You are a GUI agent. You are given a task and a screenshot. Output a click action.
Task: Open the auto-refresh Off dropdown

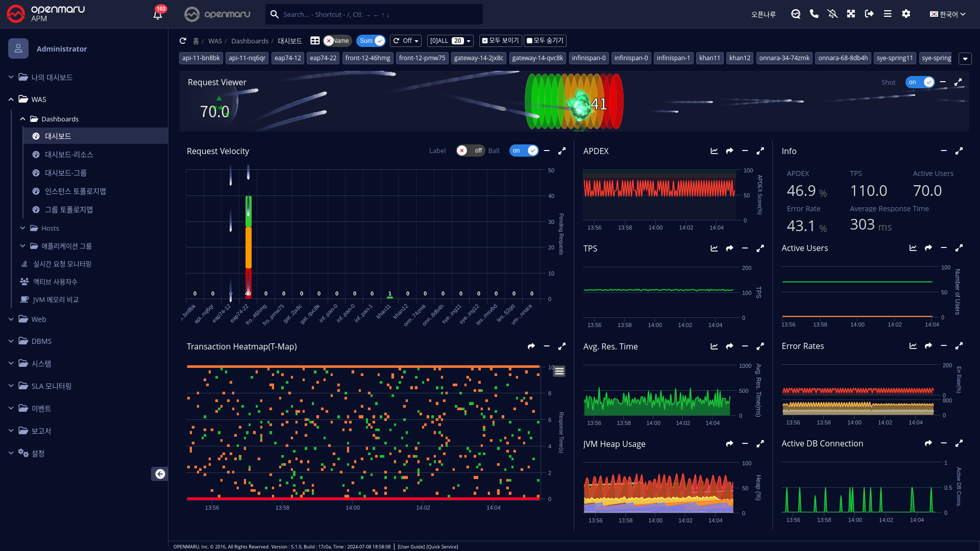coord(406,41)
